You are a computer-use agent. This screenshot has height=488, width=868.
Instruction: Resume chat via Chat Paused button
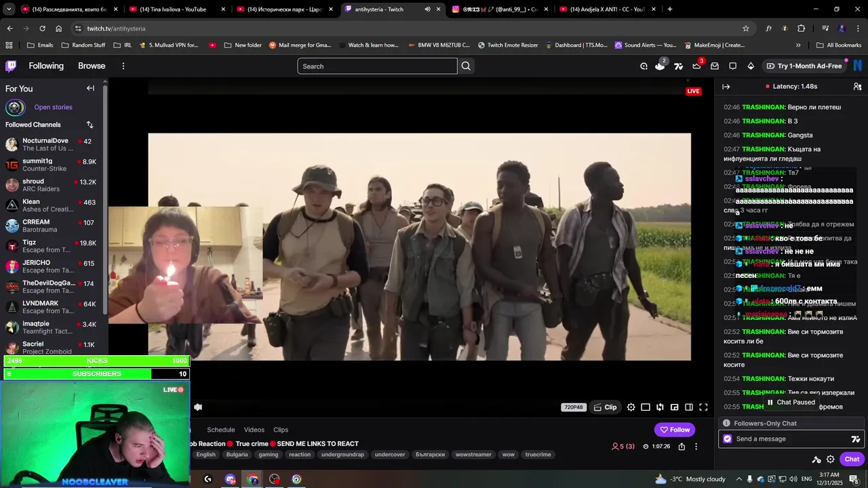pyautogui.click(x=791, y=403)
